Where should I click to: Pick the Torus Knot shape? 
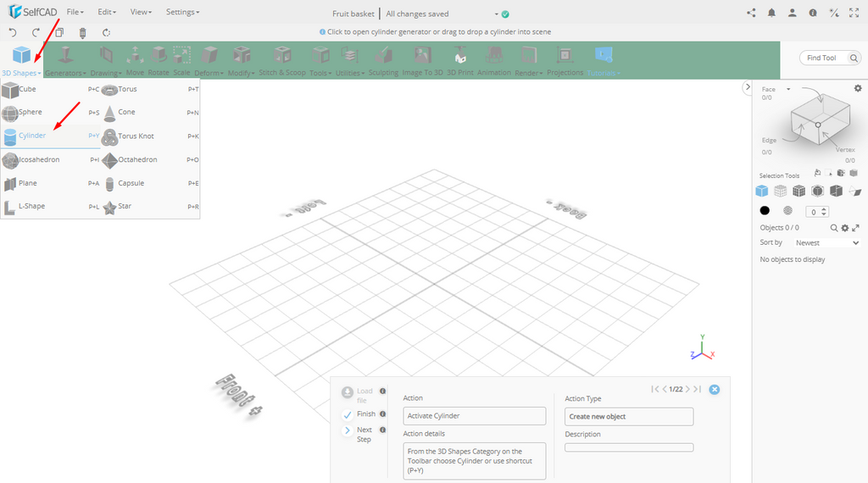coord(136,136)
